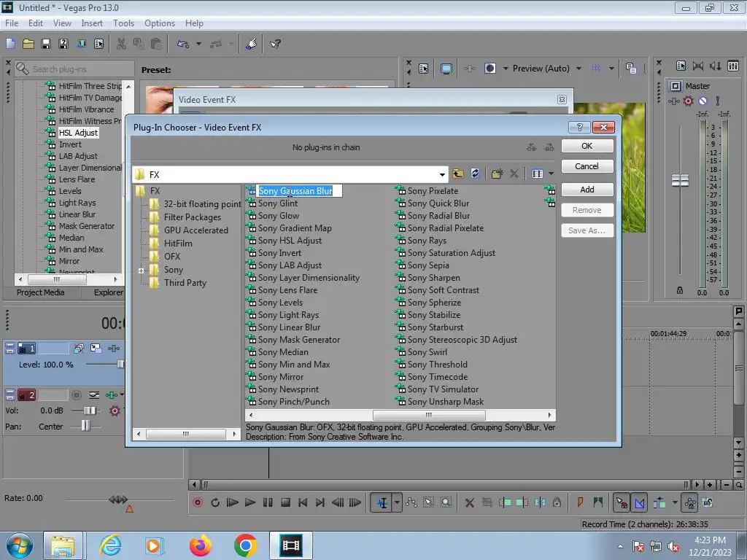Viewport: 747px width, 560px height.
Task: Click the Delete X icon in timeline toolbar
Action: [x=470, y=502]
